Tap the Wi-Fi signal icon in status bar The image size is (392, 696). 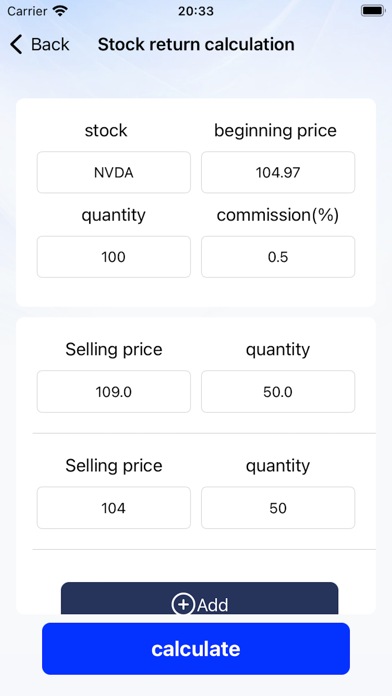(x=60, y=11)
